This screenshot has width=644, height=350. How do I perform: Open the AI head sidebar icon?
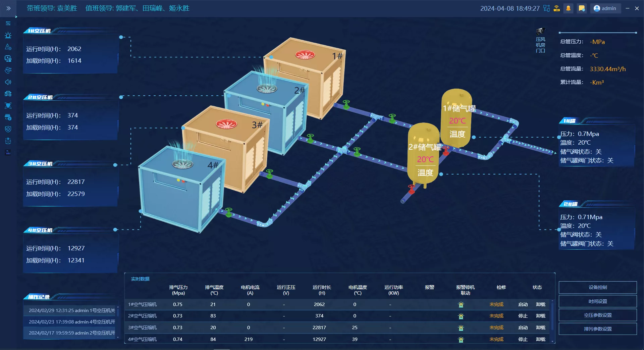click(x=8, y=70)
